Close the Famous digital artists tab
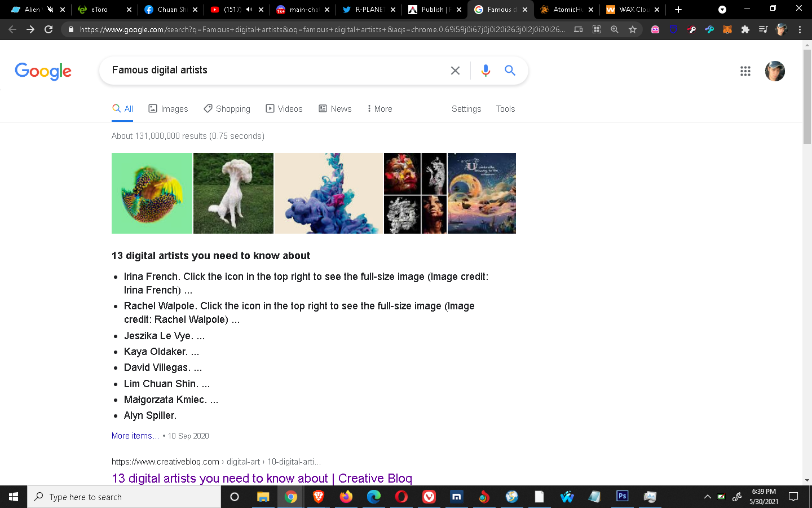Screen dimensions: 812x508 coord(524,10)
